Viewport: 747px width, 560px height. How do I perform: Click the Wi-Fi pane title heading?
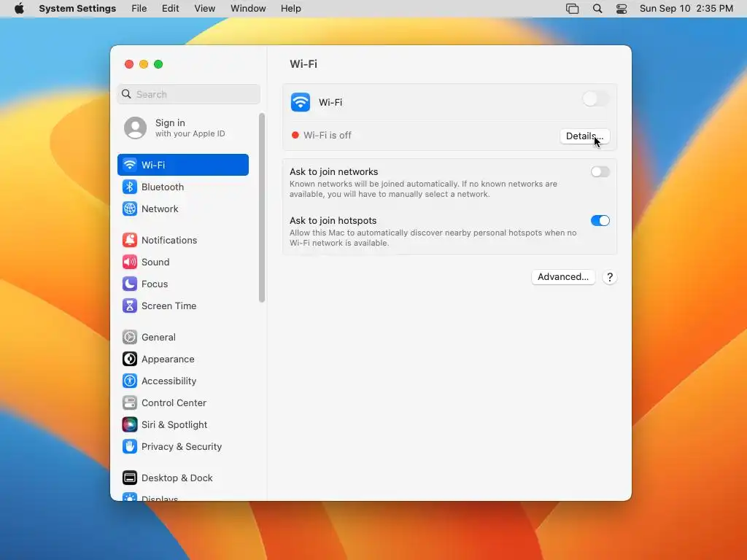[303, 64]
